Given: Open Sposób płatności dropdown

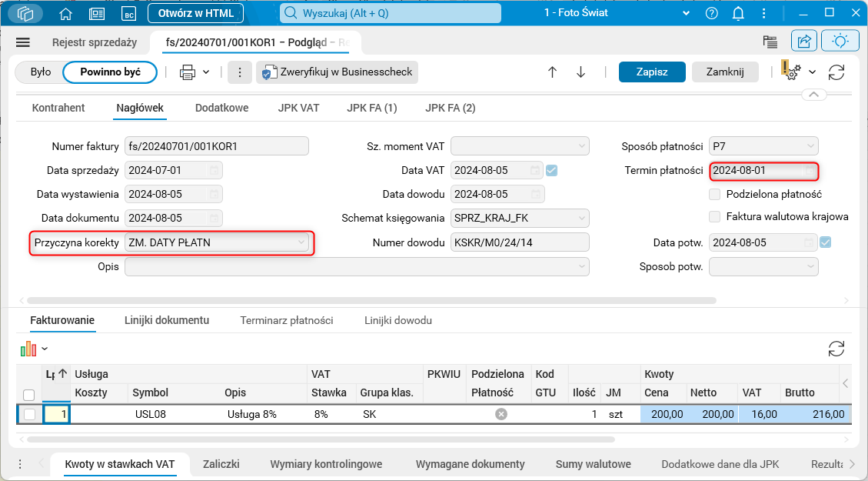Looking at the screenshot, I should pyautogui.click(x=810, y=147).
